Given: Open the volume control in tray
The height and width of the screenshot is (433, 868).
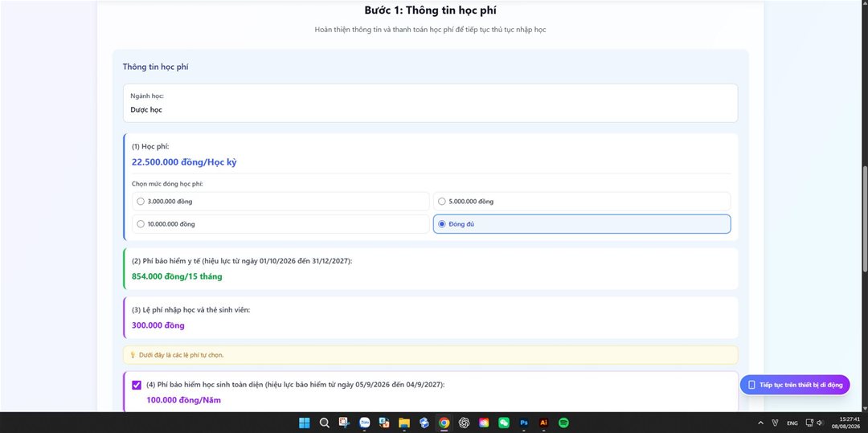Looking at the screenshot, I should [x=820, y=423].
